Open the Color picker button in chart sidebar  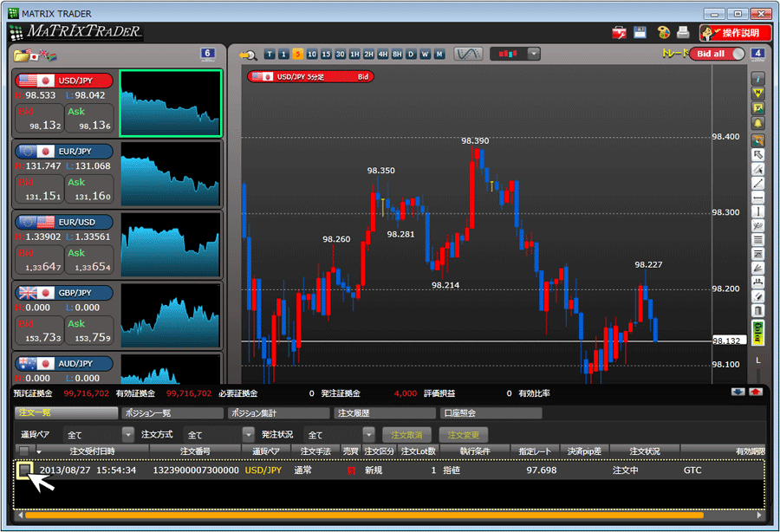coord(757,333)
